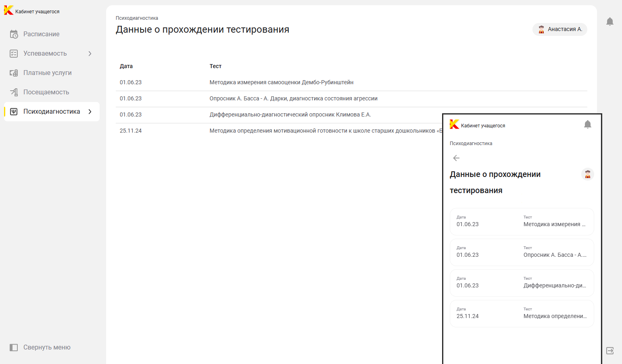The image size is (622, 364).
Task: Expand the Успеваемость submenu chevron
Action: click(90, 54)
